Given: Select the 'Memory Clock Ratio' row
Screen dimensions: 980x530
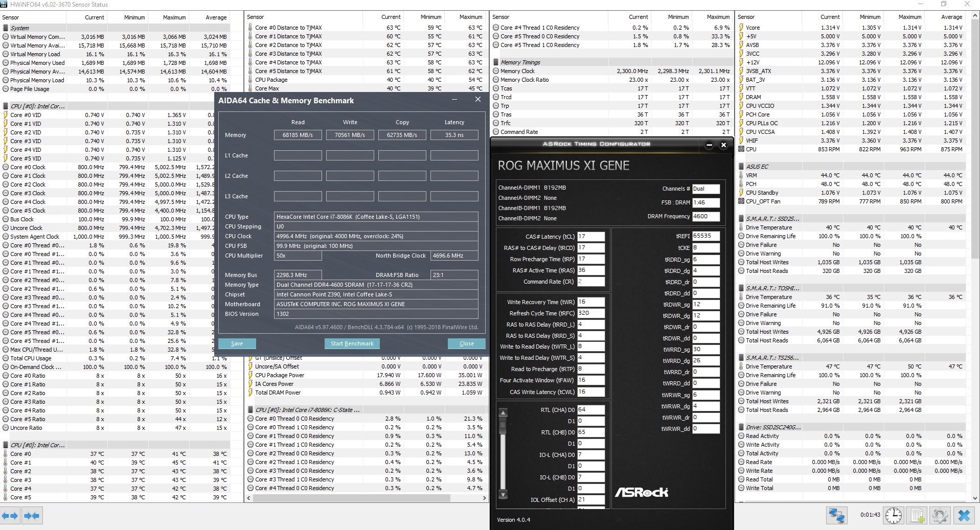Looking at the screenshot, I should (x=611, y=80).
